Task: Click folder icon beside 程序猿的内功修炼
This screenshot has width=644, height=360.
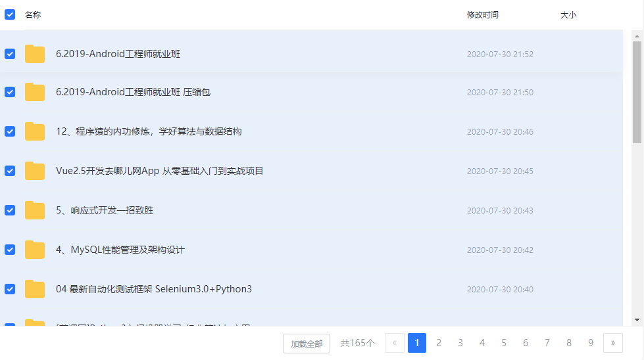Action: (35, 131)
